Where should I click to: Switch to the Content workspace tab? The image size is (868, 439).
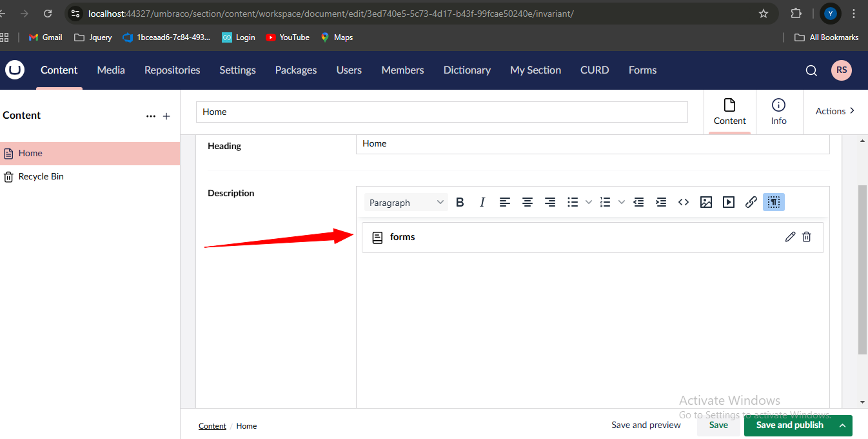[729, 112]
